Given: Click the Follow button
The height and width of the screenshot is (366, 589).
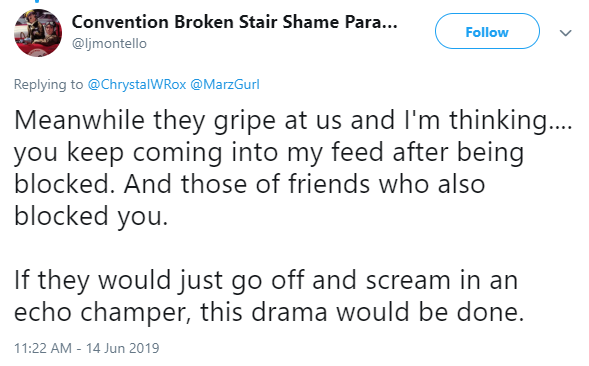Looking at the screenshot, I should coord(487,31).
